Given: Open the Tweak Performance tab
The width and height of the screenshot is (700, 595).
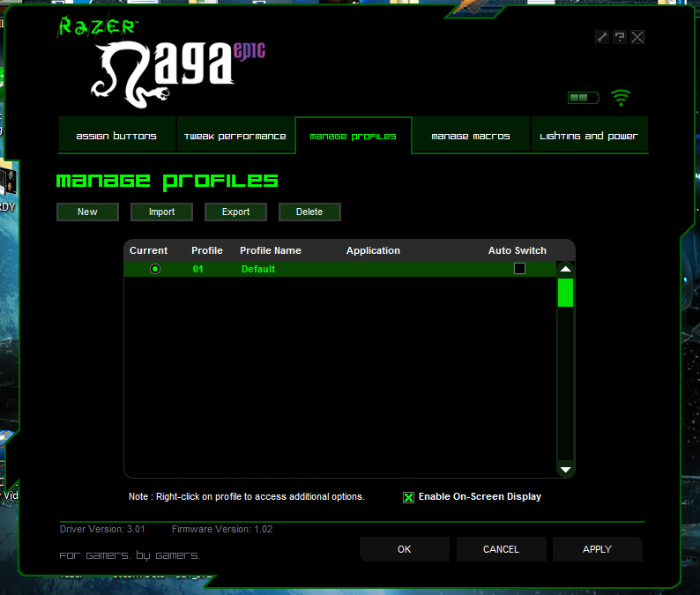Looking at the screenshot, I should click(235, 136).
